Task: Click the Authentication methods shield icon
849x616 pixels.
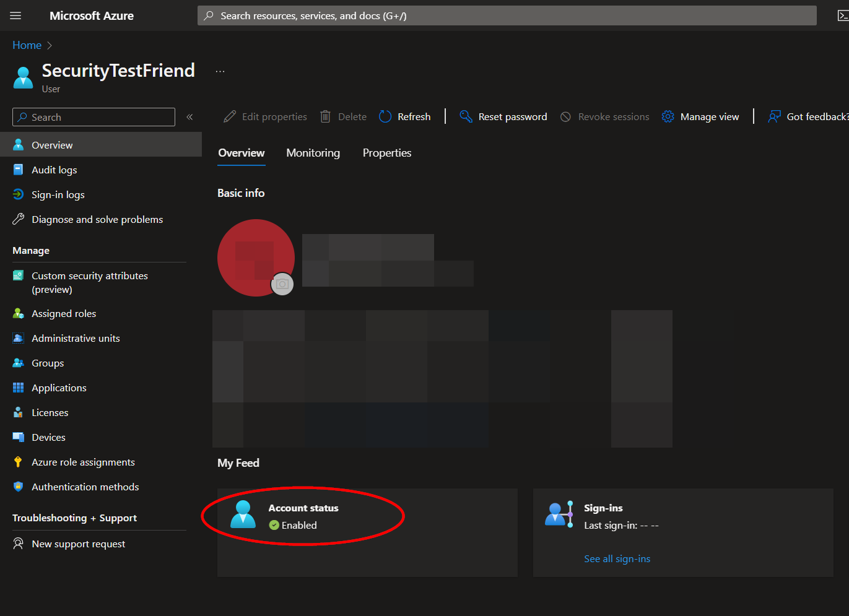Action: point(19,487)
